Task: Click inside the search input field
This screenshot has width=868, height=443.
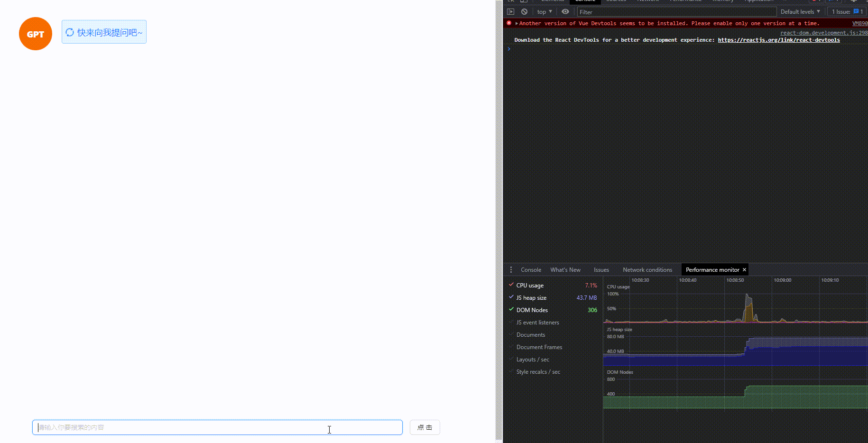Action: 217,427
